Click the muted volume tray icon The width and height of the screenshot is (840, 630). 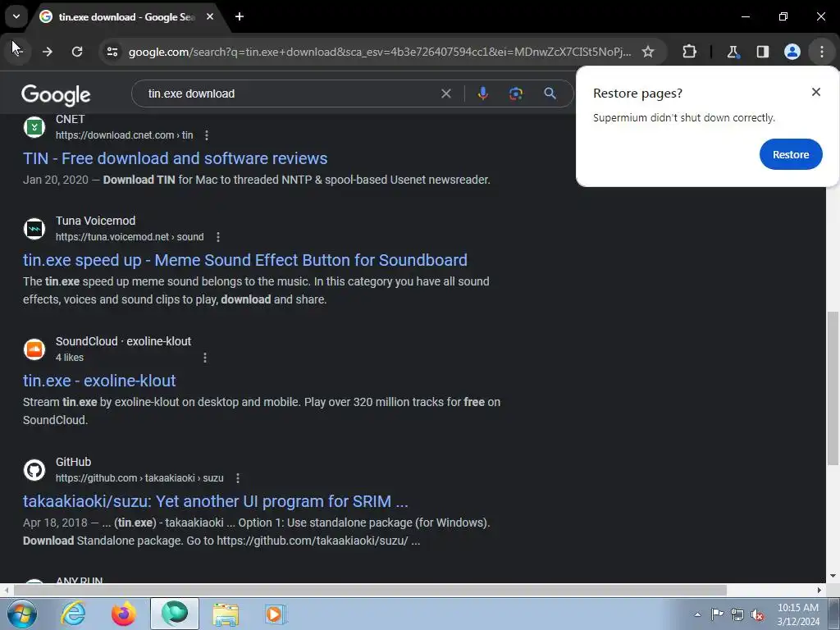pos(757,614)
